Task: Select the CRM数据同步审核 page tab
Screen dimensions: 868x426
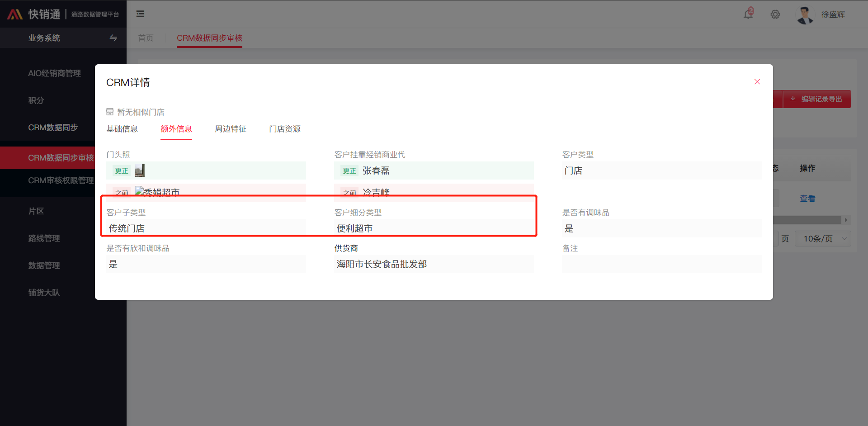Action: [x=210, y=38]
